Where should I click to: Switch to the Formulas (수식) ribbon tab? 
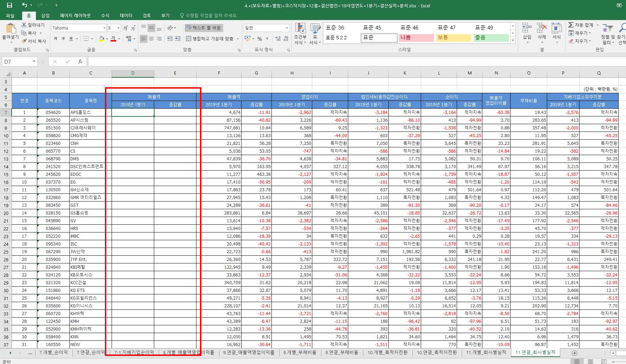[105, 15]
